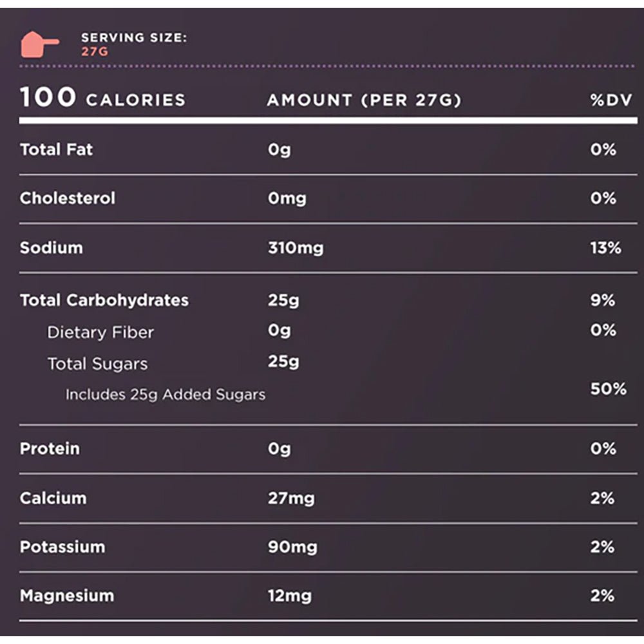The height and width of the screenshot is (644, 644).
Task: Click the 50% added sugars daily value
Action: click(x=608, y=389)
